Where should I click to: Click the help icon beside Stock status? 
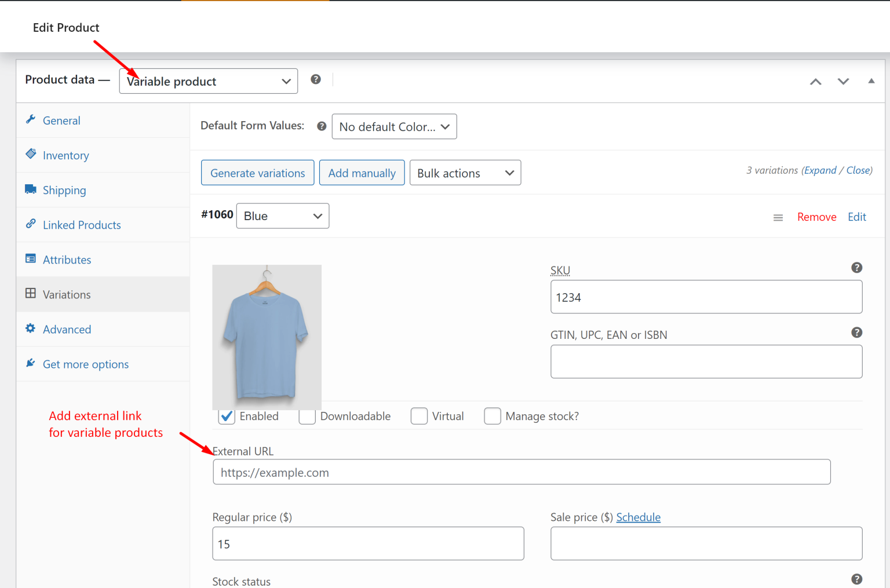coord(856,579)
